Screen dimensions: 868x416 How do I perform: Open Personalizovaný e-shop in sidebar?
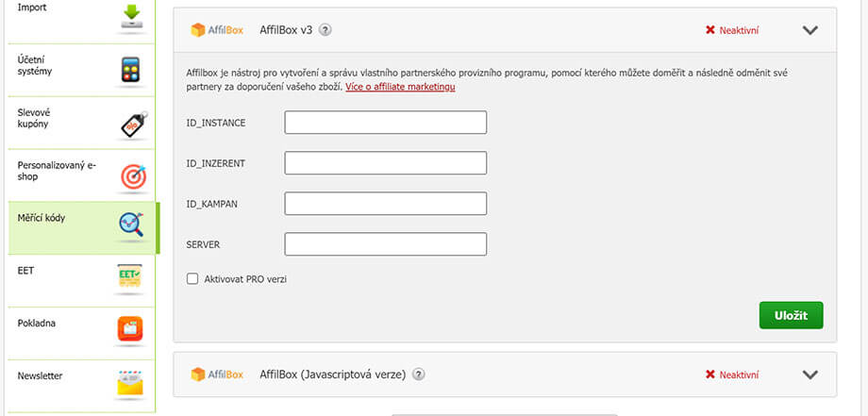[x=82, y=175]
